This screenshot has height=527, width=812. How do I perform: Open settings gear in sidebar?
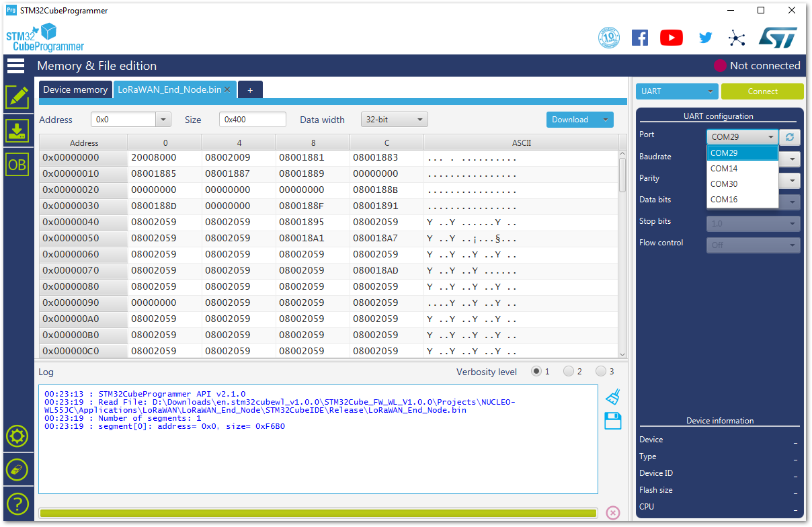pyautogui.click(x=17, y=436)
